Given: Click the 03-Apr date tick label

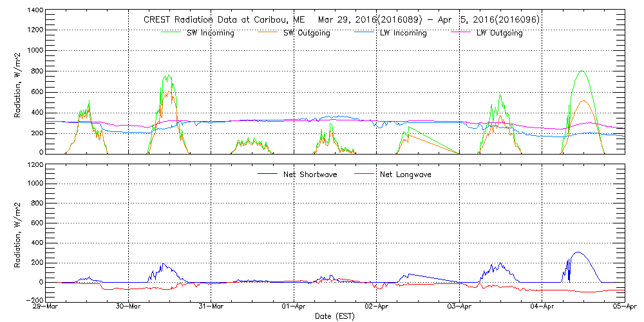Looking at the screenshot, I should click(459, 307).
